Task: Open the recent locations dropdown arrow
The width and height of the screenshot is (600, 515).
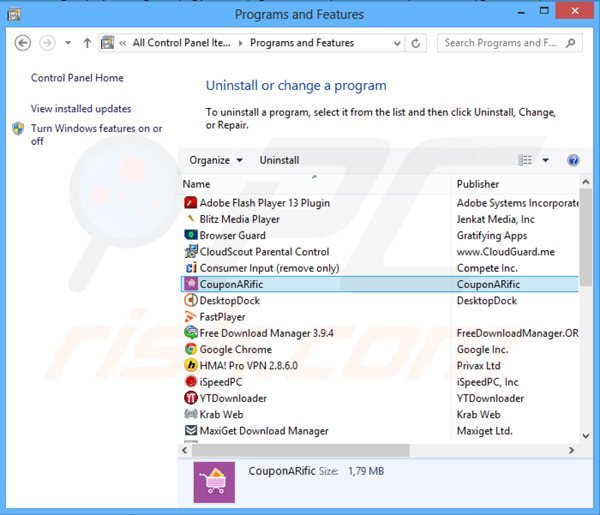Action: point(68,43)
